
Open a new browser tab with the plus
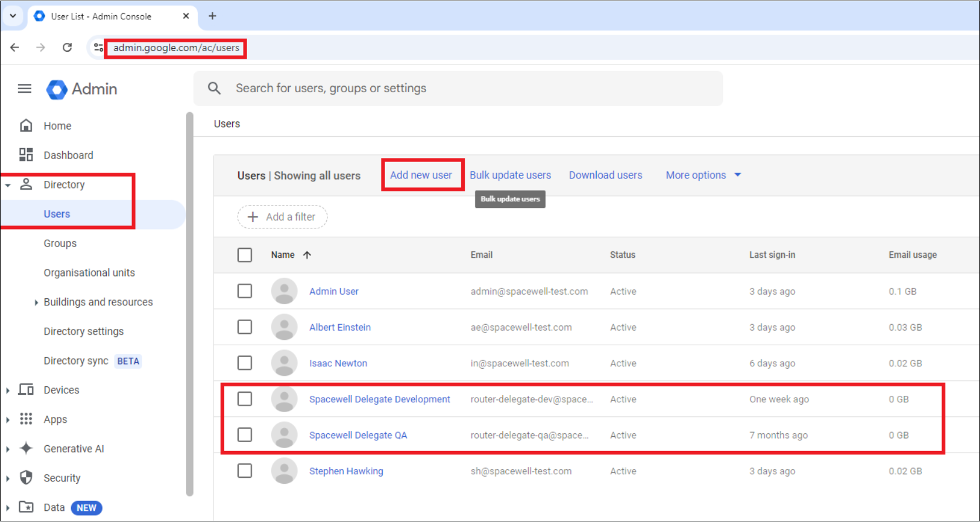click(212, 16)
